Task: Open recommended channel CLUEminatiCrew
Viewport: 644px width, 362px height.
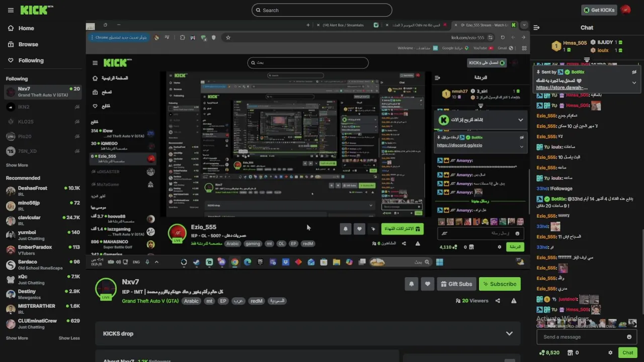Action: 43,323
